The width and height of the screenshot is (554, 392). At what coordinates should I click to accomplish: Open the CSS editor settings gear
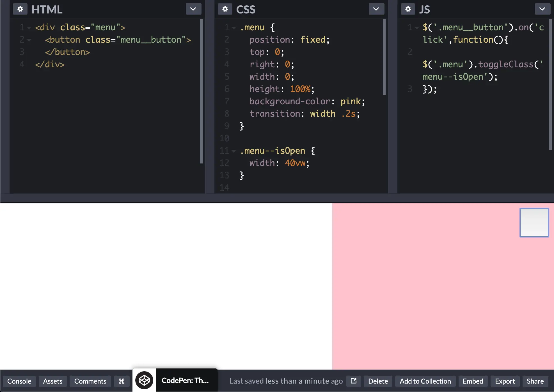pos(225,9)
